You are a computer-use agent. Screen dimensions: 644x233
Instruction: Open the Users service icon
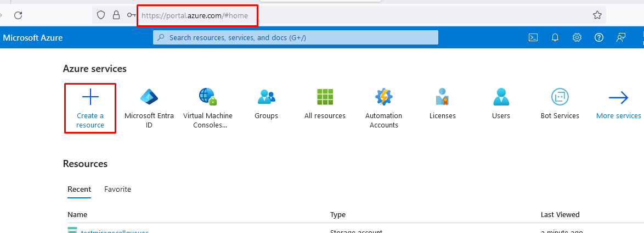pyautogui.click(x=501, y=97)
